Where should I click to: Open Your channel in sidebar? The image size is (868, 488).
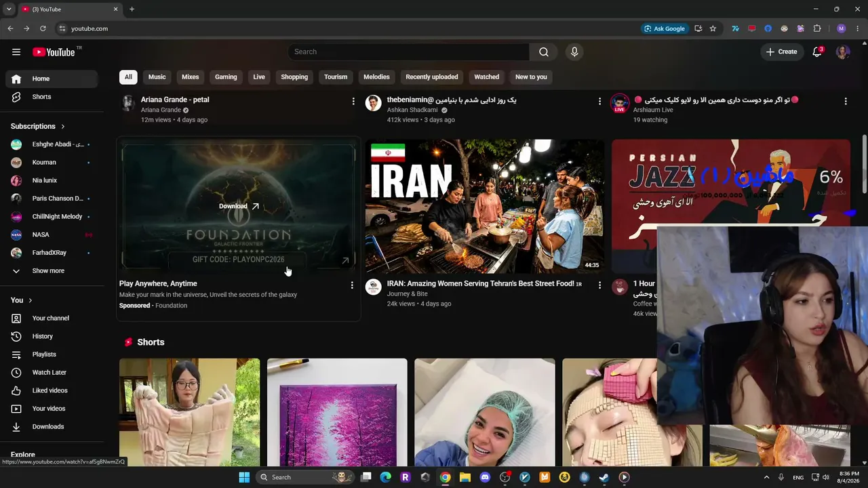tap(52, 318)
